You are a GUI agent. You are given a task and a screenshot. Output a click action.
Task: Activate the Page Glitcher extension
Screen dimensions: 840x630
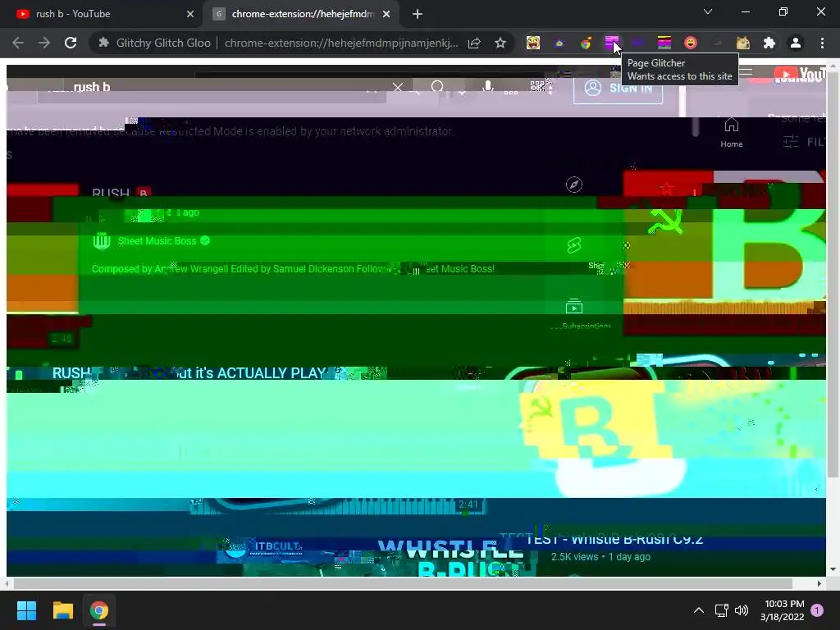pos(612,43)
